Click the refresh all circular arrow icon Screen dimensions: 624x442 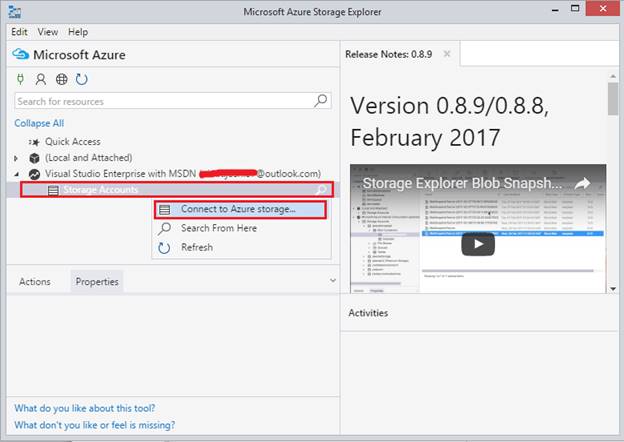[82, 79]
